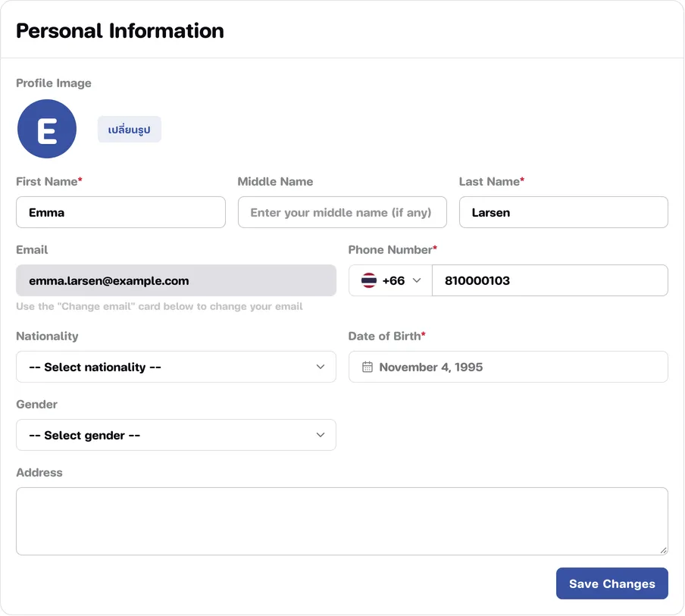Click the Middle Name label

[275, 182]
